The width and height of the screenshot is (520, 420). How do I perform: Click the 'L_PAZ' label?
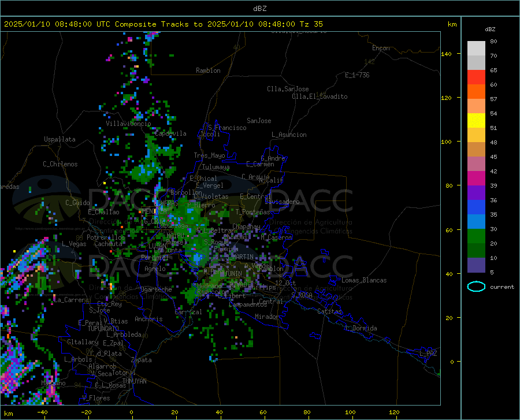click(428, 354)
